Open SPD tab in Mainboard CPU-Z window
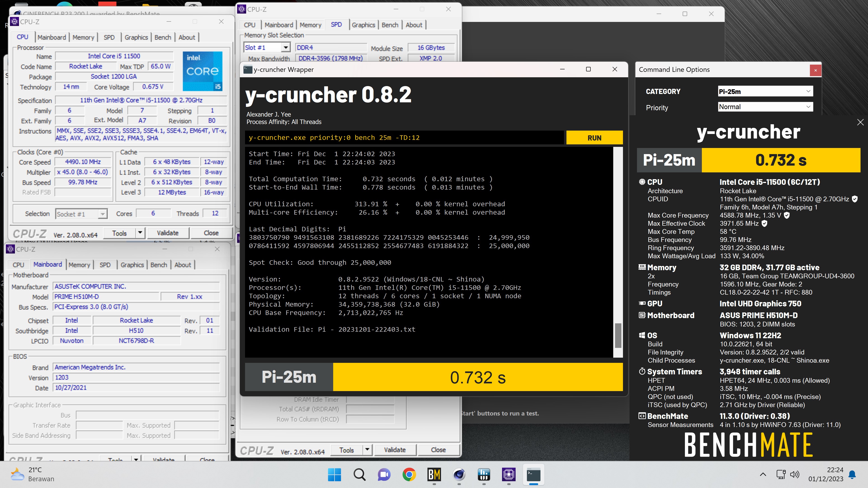Viewport: 868px width, 488px height. pyautogui.click(x=105, y=265)
